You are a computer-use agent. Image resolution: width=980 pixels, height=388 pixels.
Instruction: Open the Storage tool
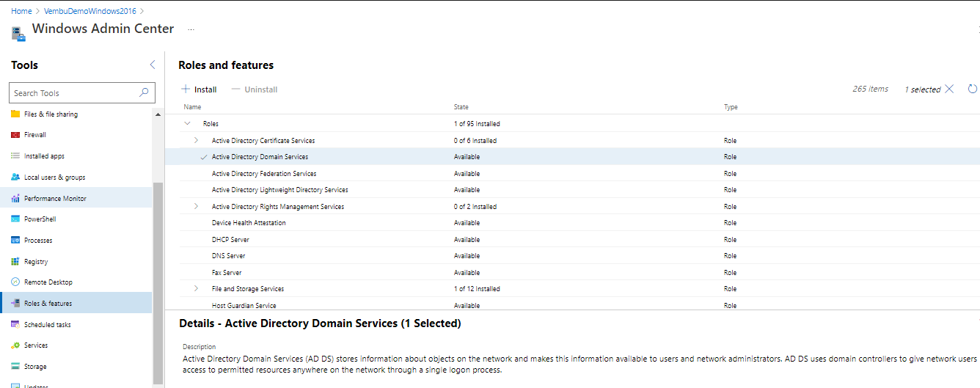tap(35, 367)
